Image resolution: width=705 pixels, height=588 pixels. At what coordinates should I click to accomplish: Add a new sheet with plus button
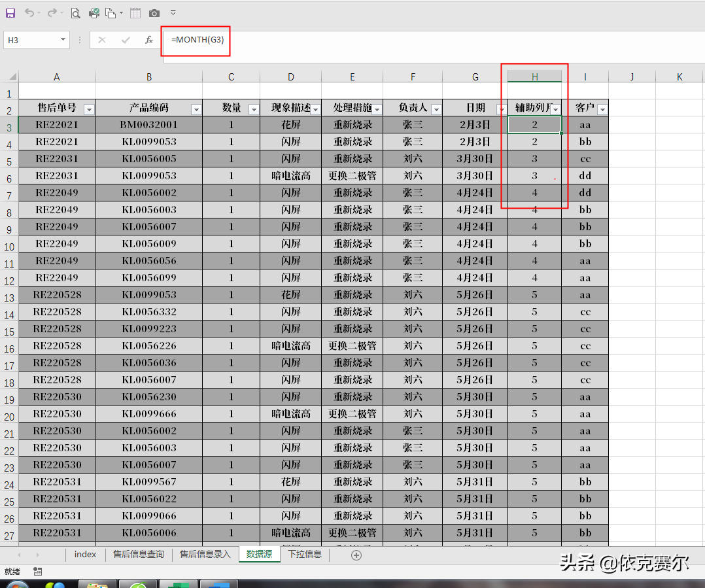pos(356,556)
